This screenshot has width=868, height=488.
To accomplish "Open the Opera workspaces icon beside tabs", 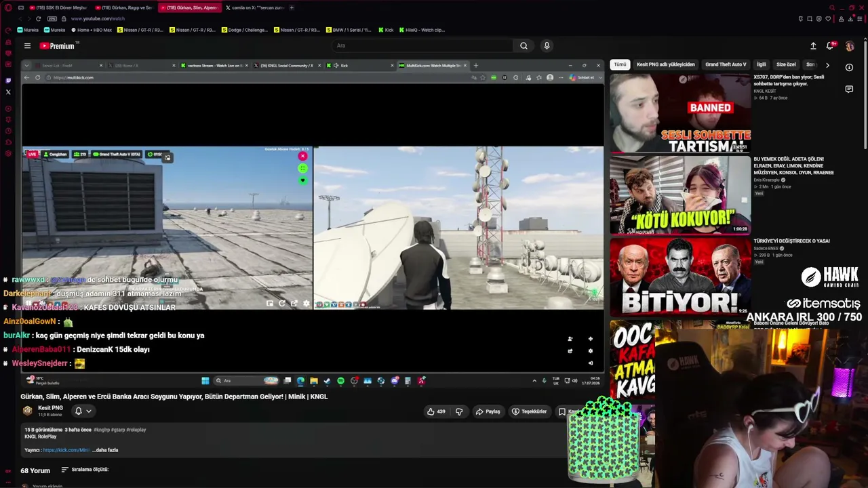I will [x=21, y=7].
